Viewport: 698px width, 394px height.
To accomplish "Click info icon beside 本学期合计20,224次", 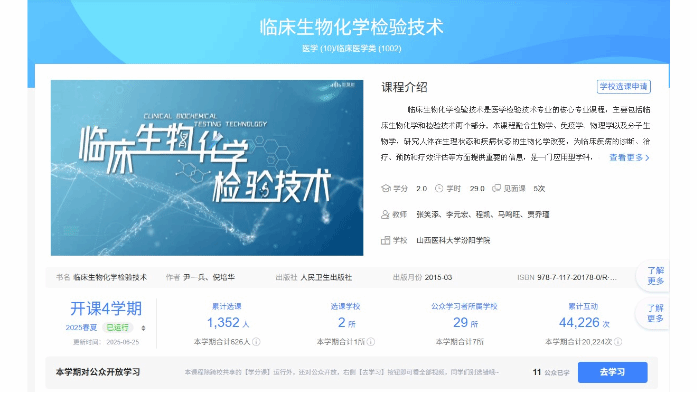I will (618, 341).
